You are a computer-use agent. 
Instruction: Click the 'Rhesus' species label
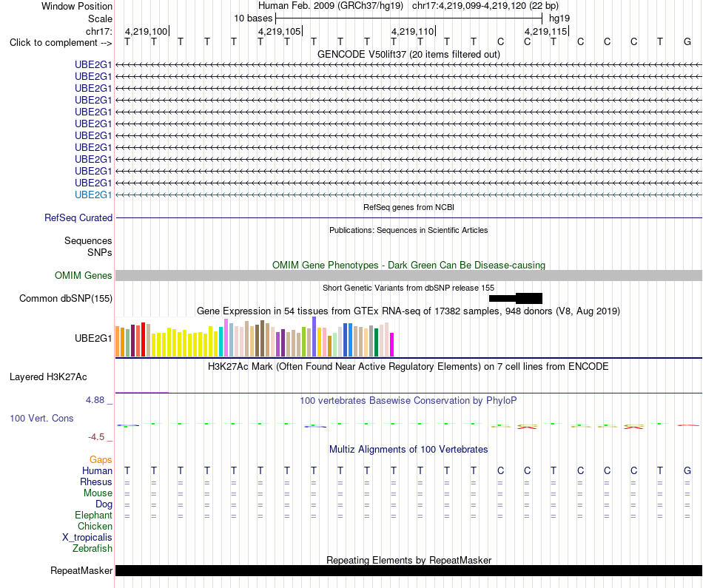pos(96,482)
